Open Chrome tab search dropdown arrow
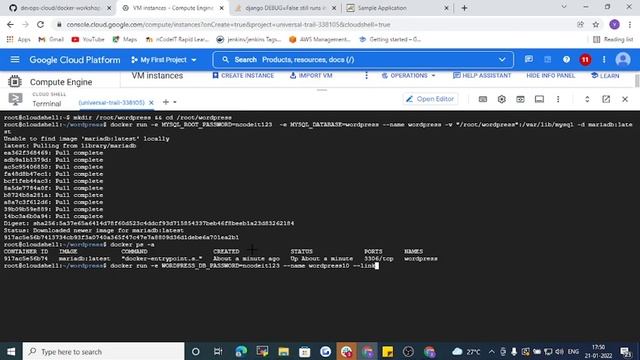This screenshot has width=640, height=360. (x=564, y=7)
